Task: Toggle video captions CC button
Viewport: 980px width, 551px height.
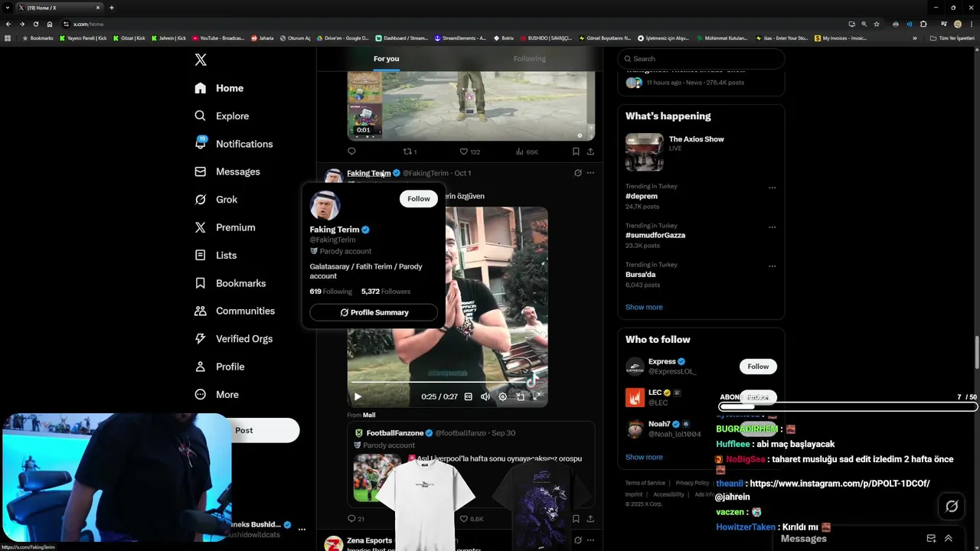Action: pyautogui.click(x=469, y=396)
